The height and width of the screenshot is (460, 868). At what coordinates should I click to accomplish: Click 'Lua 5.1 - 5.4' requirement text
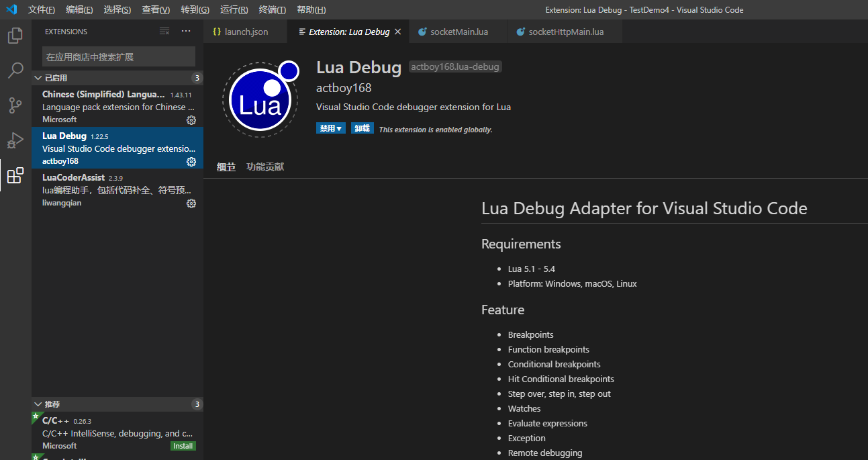[532, 269]
